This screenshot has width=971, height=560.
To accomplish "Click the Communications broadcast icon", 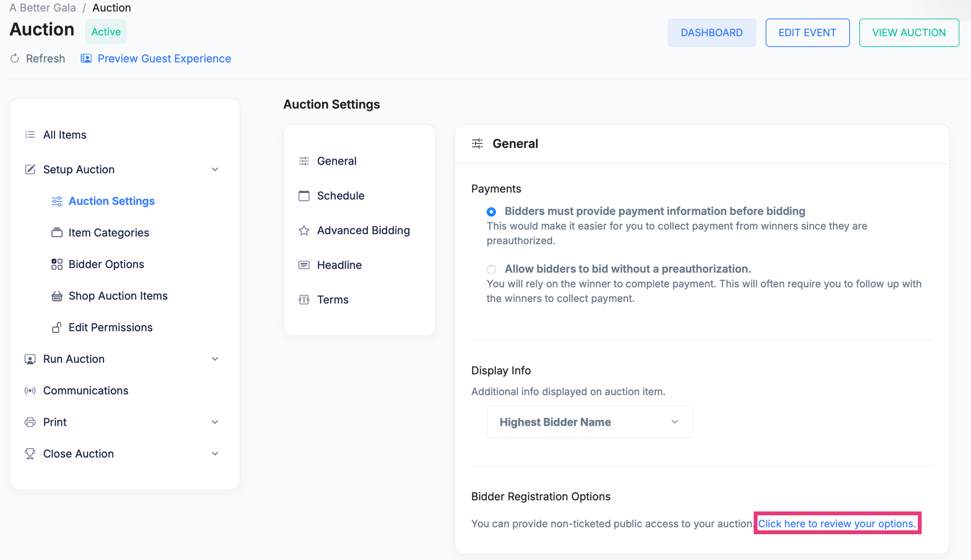I will (x=30, y=391).
